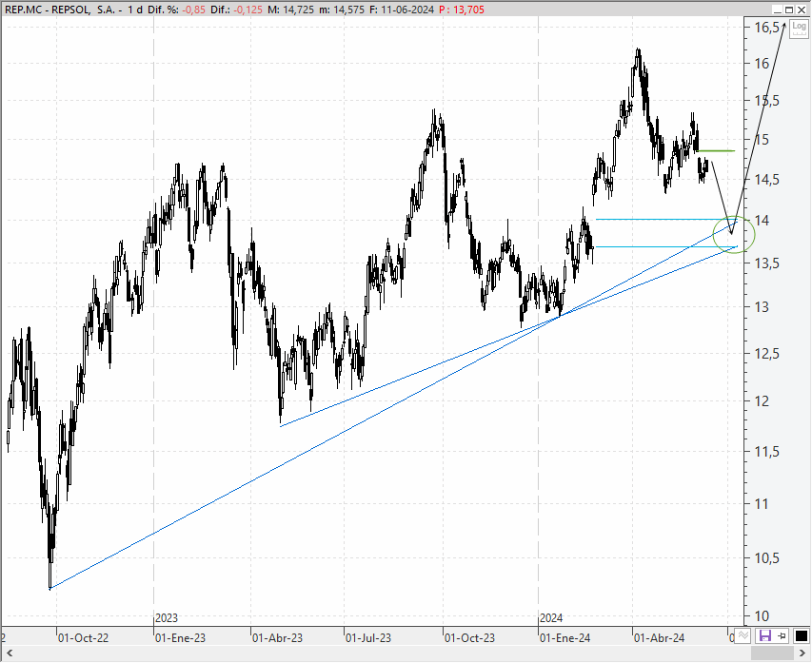Toggle the Log scale button
This screenshot has height=663, width=812.
coord(799,27)
